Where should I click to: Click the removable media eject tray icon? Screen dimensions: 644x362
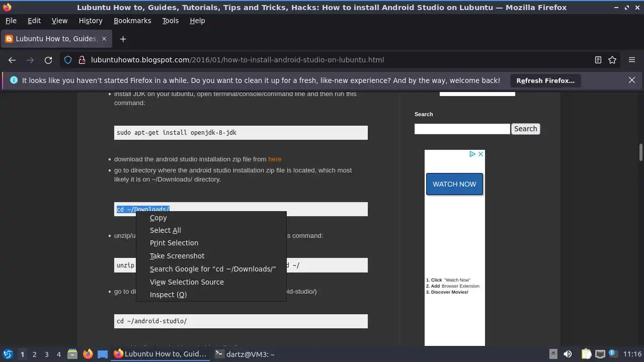click(553, 354)
